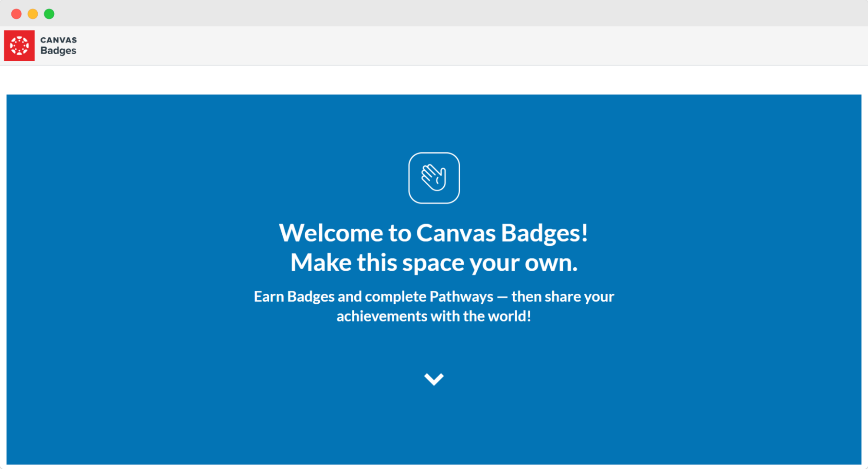Click an empty area of the blue welcome banner
Screen dimensions: 868x469
[174, 390]
